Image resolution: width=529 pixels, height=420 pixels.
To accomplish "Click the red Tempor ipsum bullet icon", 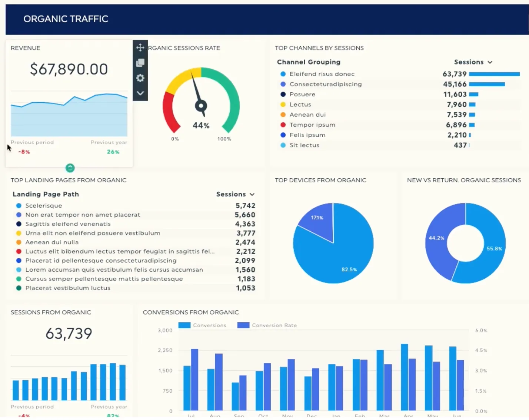I will click(283, 125).
